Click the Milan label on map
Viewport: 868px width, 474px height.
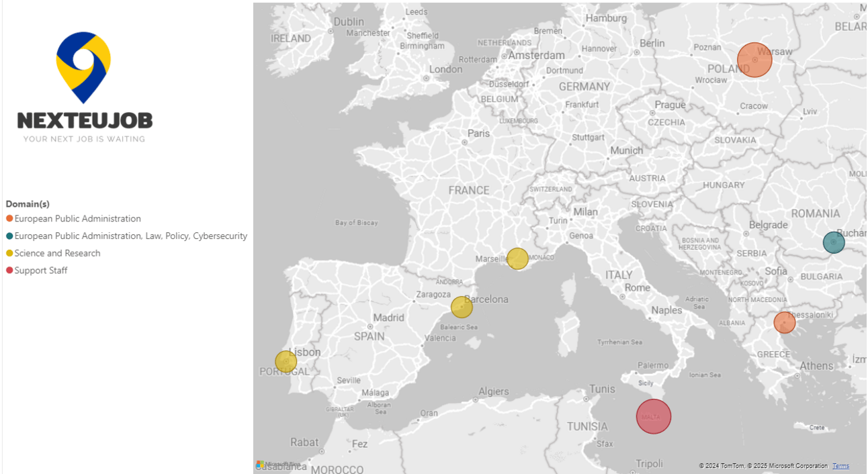585,211
